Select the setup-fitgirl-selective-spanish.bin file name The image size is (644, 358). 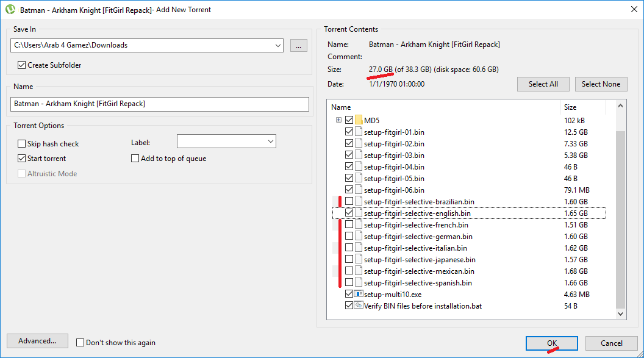pyautogui.click(x=418, y=283)
